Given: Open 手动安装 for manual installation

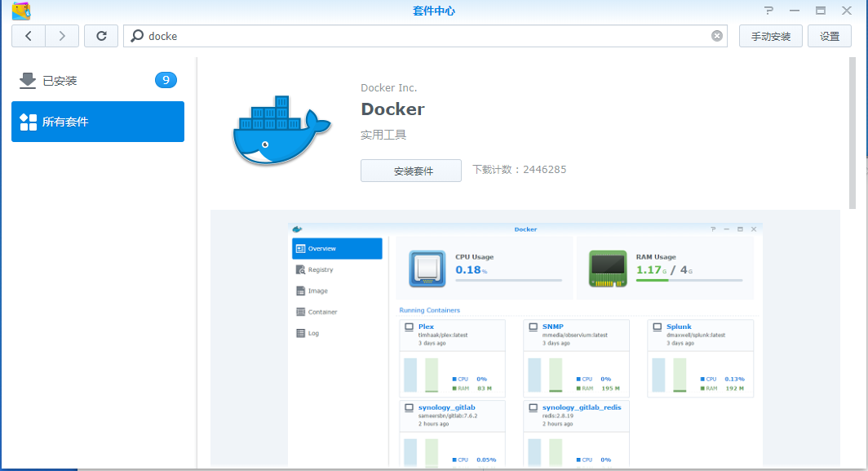Looking at the screenshot, I should 769,36.
